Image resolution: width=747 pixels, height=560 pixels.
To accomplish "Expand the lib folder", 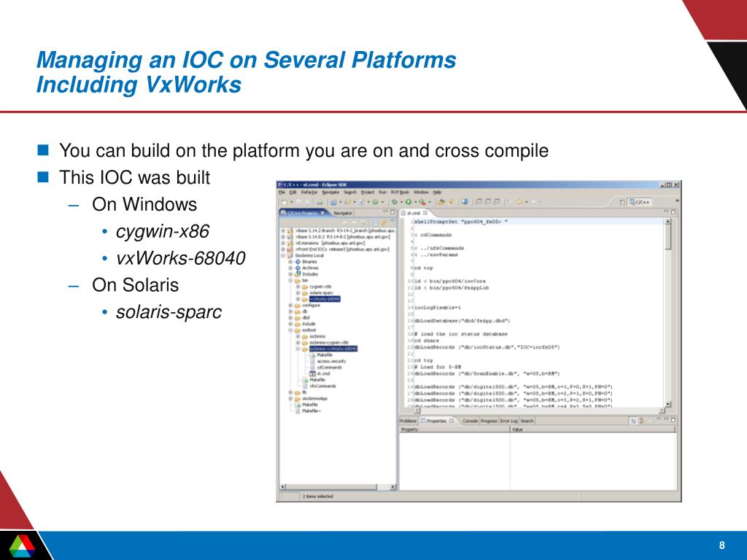I will pyautogui.click(x=290, y=392).
